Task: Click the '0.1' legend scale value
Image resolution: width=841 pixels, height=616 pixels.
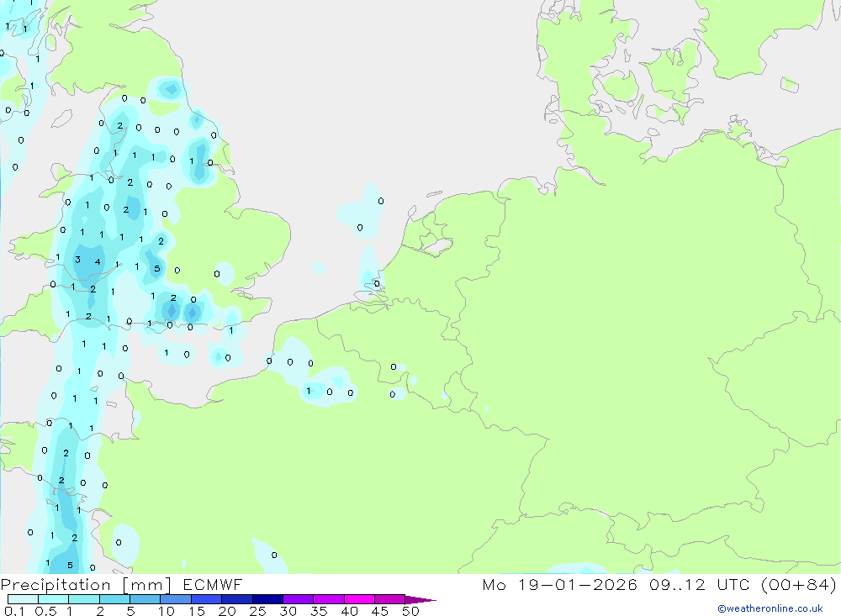Action: tap(14, 611)
